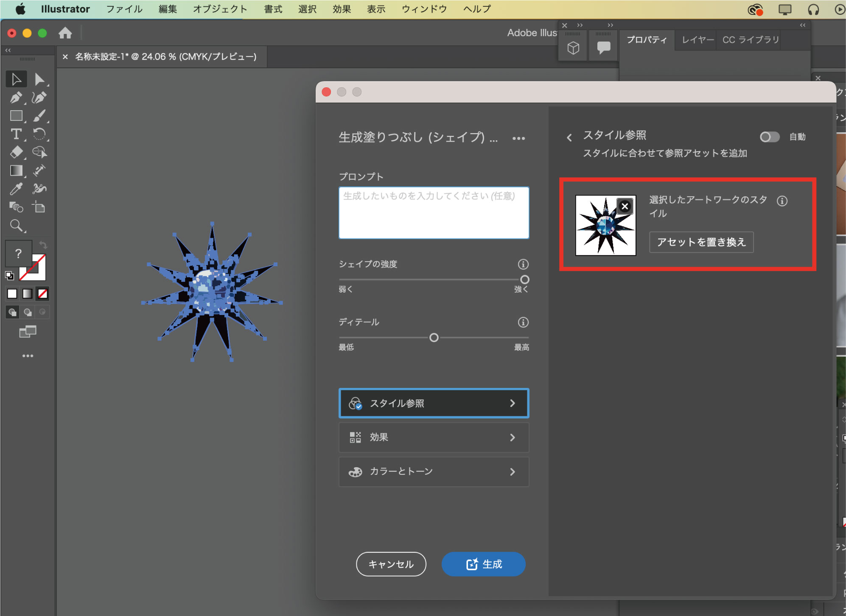
Task: Click the Home icon
Action: click(65, 33)
